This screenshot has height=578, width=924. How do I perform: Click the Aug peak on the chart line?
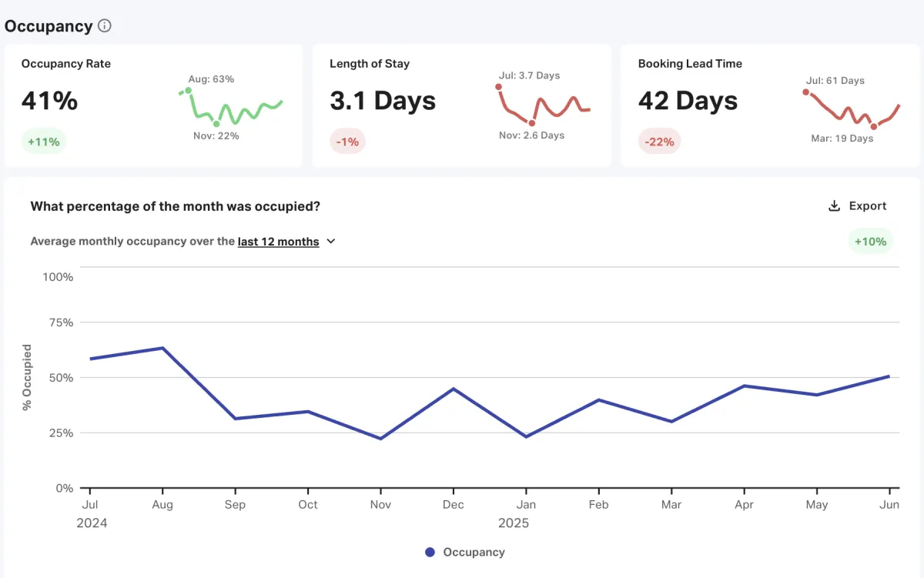coord(162,348)
